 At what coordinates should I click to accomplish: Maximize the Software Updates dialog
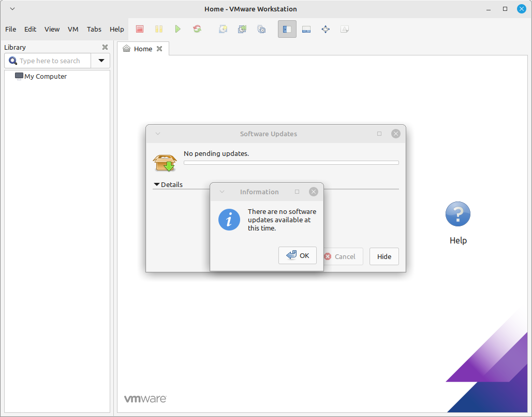point(379,134)
